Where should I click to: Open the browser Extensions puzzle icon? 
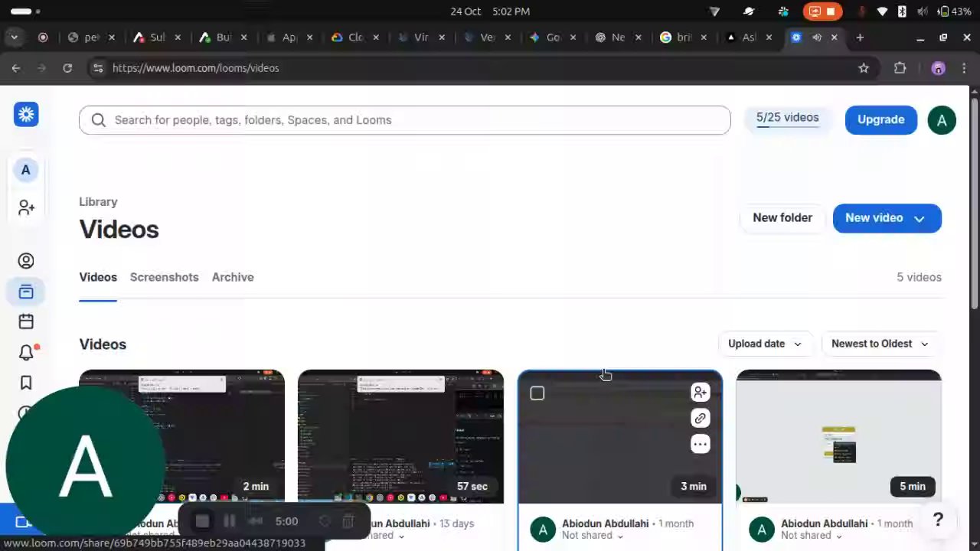[x=900, y=68]
